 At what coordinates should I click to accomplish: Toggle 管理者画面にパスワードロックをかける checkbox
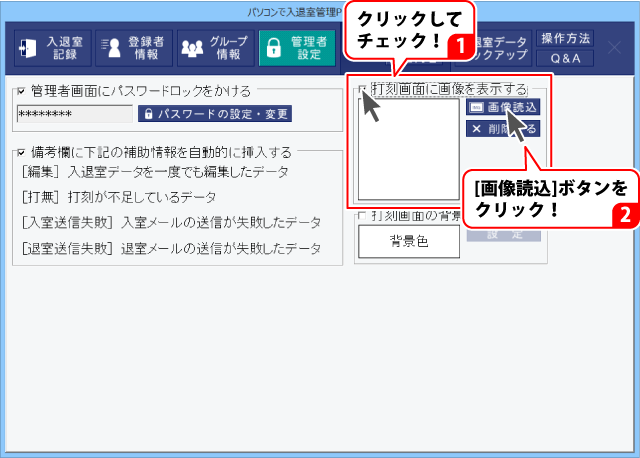[x=21, y=91]
